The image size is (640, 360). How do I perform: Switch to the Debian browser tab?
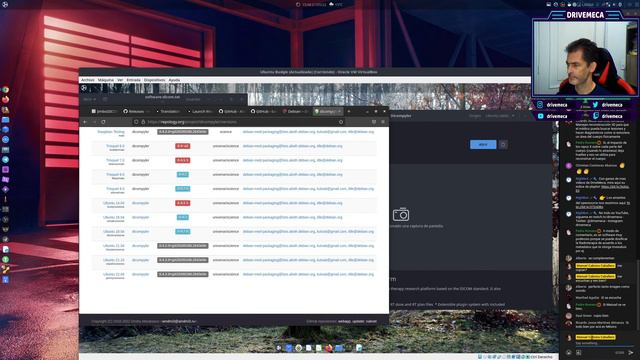pos(297,111)
